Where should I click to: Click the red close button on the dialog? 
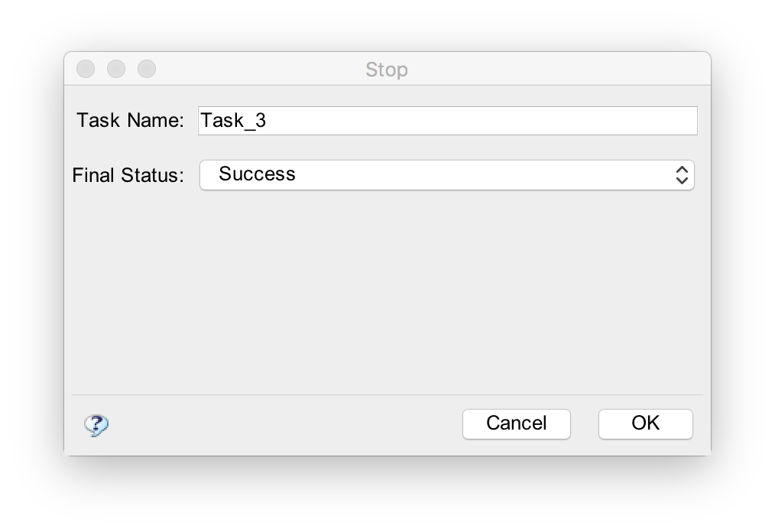(x=86, y=68)
